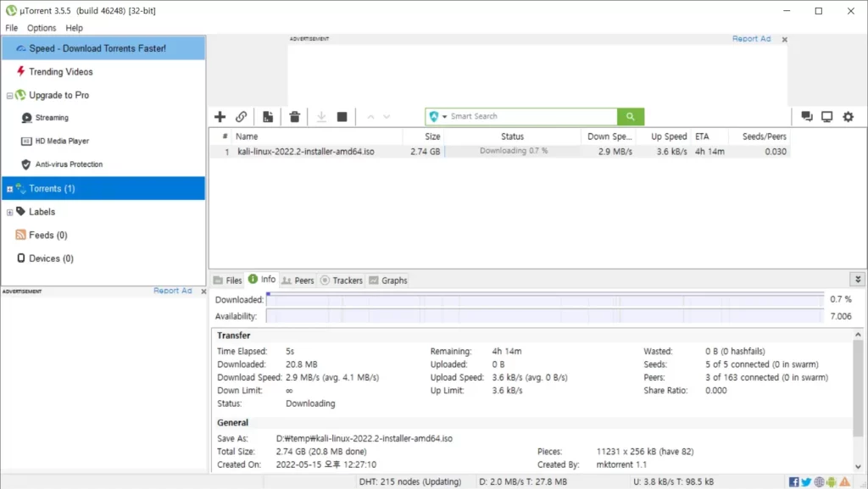
Task: Click the green search magnifier button
Action: click(x=631, y=117)
